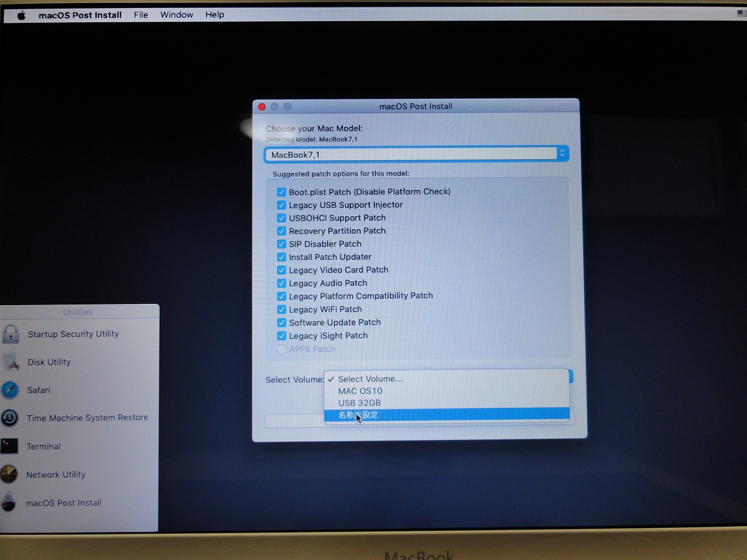Screen dimensions: 747x560
Task: Open the Mac model dropdown MacBook7,1
Action: point(416,154)
